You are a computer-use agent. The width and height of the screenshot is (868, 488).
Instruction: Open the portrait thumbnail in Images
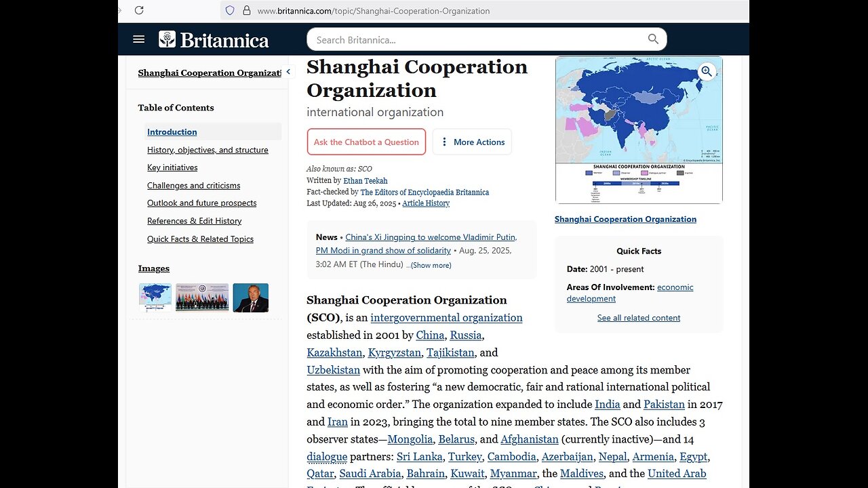tap(251, 298)
